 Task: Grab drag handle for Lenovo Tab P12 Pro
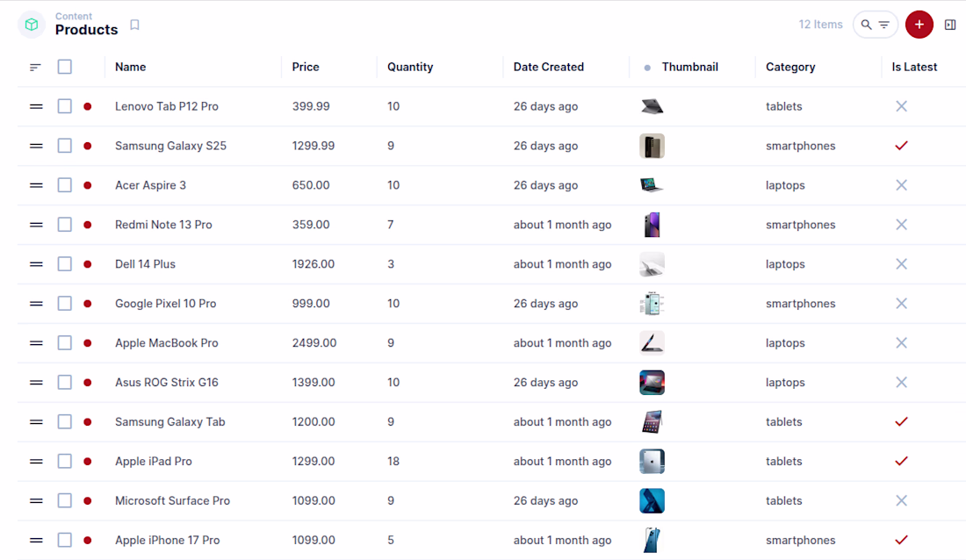tap(36, 106)
